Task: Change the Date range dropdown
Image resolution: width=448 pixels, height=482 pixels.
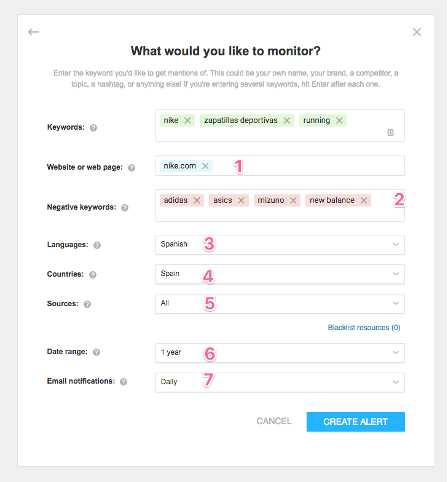Action: pyautogui.click(x=280, y=352)
